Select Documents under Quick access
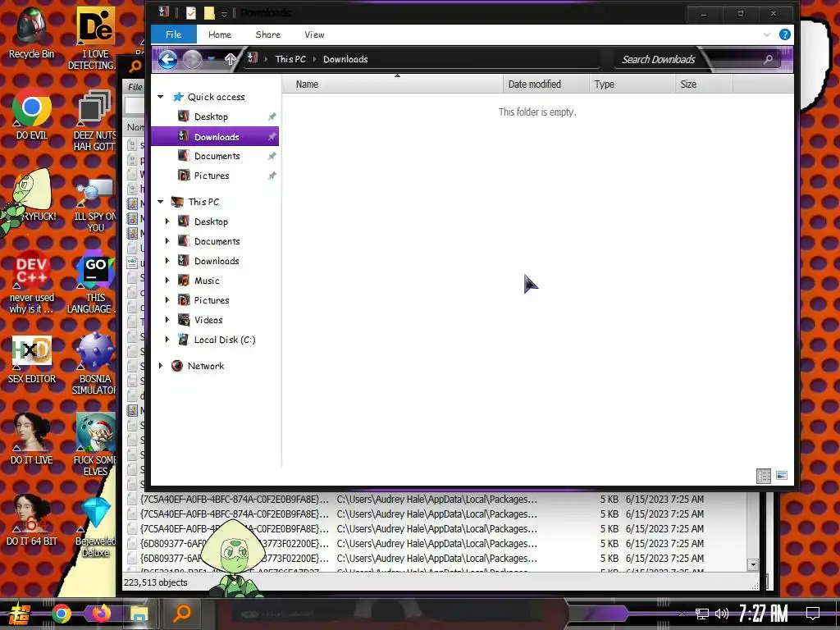This screenshot has height=630, width=840. coord(215,156)
